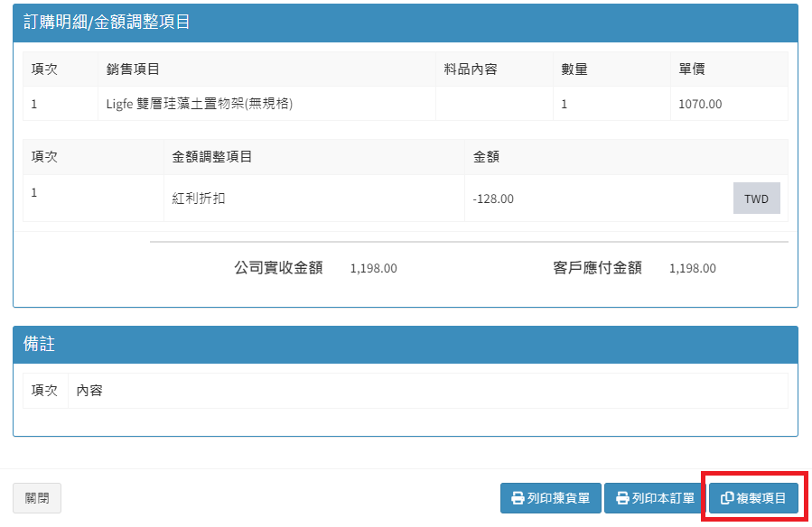Viewport: 812px width, 527px height.
Task: Click the copy icon on 複製項目
Action: coord(726,498)
